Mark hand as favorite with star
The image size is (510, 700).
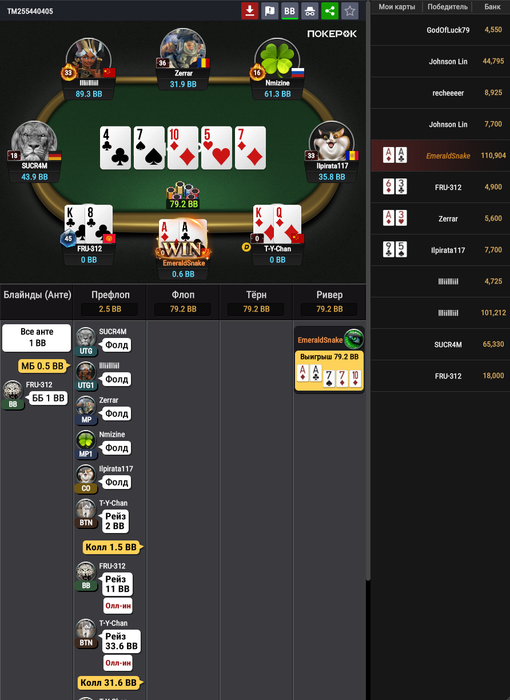click(x=350, y=11)
